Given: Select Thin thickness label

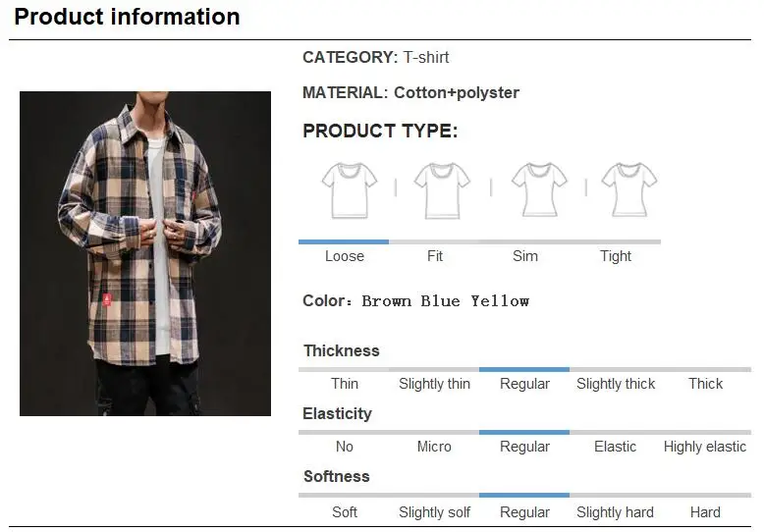Looking at the screenshot, I should click(x=345, y=384).
